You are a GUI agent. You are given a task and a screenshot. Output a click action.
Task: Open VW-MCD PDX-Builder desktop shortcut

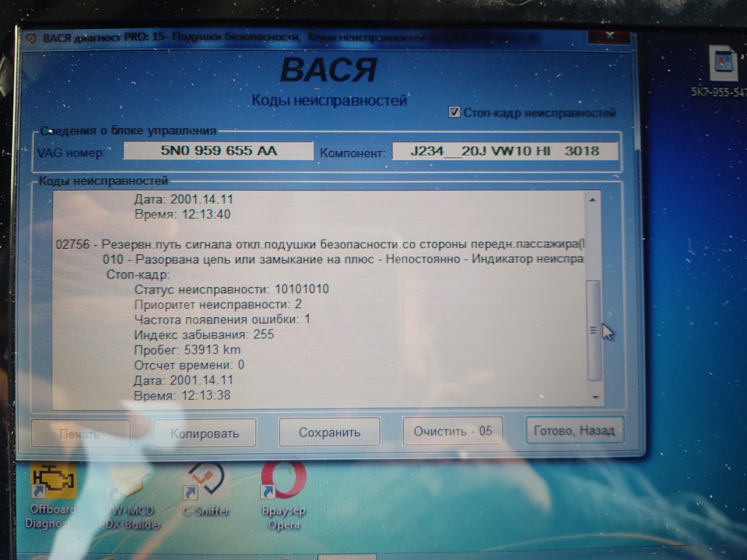pos(130,496)
